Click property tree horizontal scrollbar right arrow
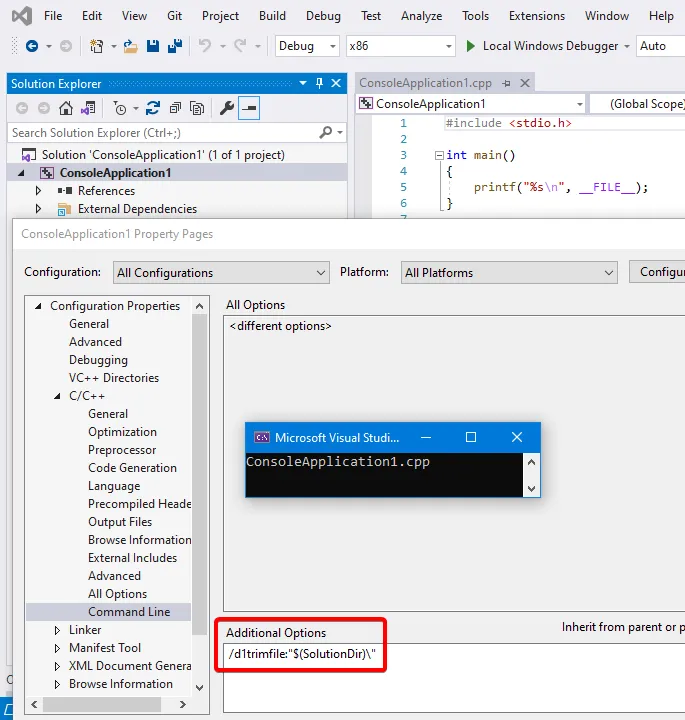Viewport: 685px width, 720px height. tap(183, 704)
